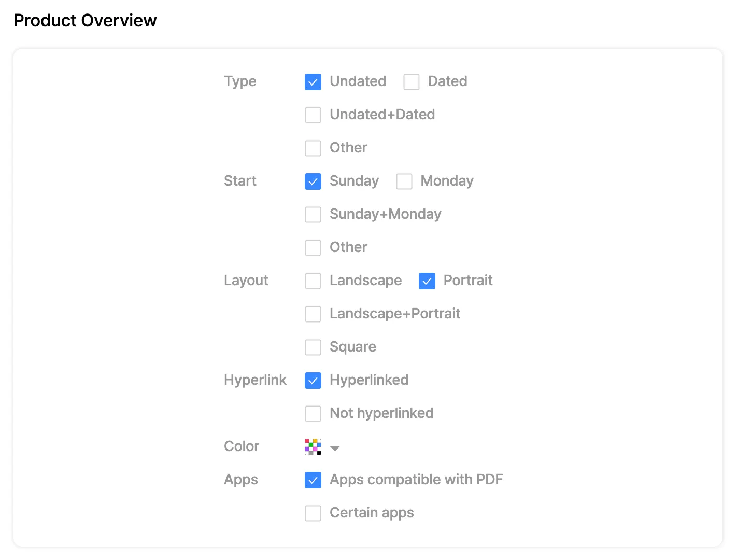The image size is (737, 560).
Task: Uncheck the Hyperlinked checkbox
Action: (x=313, y=381)
